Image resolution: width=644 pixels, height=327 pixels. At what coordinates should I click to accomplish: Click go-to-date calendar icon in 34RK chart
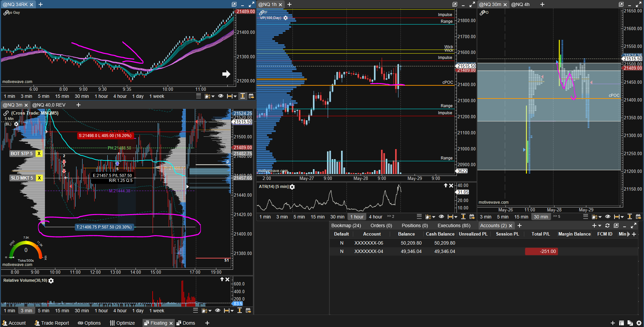(251, 96)
